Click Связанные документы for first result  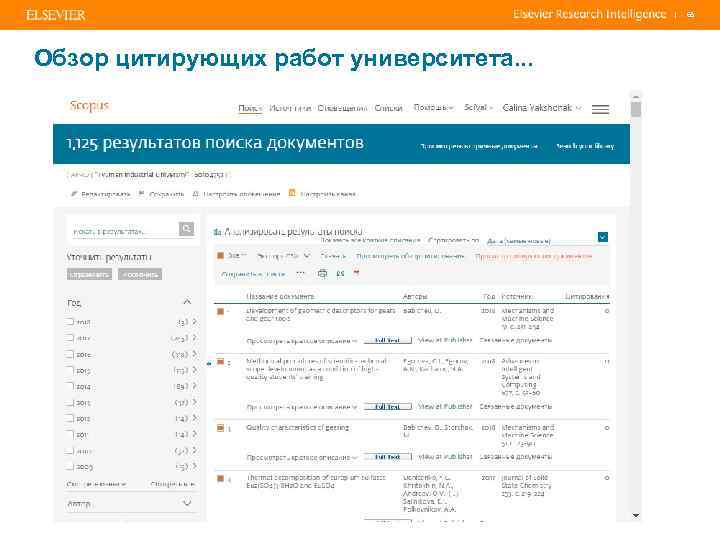(x=516, y=340)
